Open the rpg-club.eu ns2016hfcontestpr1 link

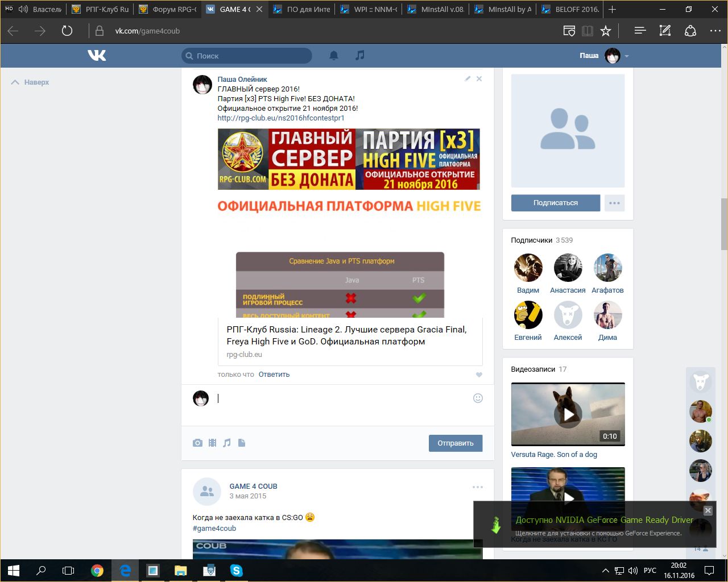point(281,118)
